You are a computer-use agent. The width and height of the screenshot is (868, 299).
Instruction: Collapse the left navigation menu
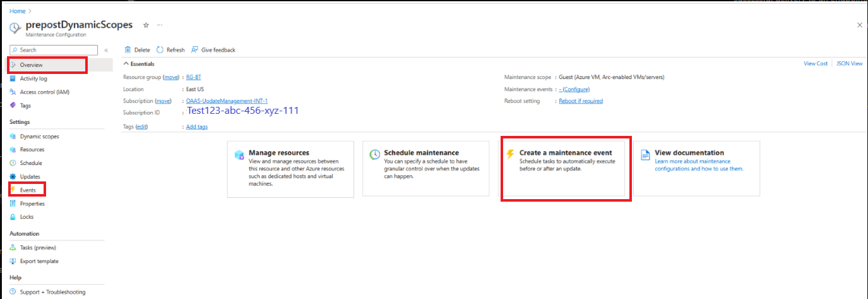[106, 50]
